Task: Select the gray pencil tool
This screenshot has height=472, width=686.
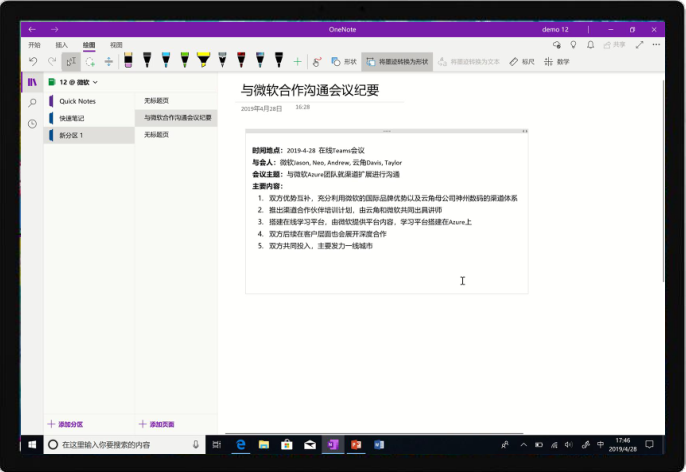Action: click(x=223, y=60)
